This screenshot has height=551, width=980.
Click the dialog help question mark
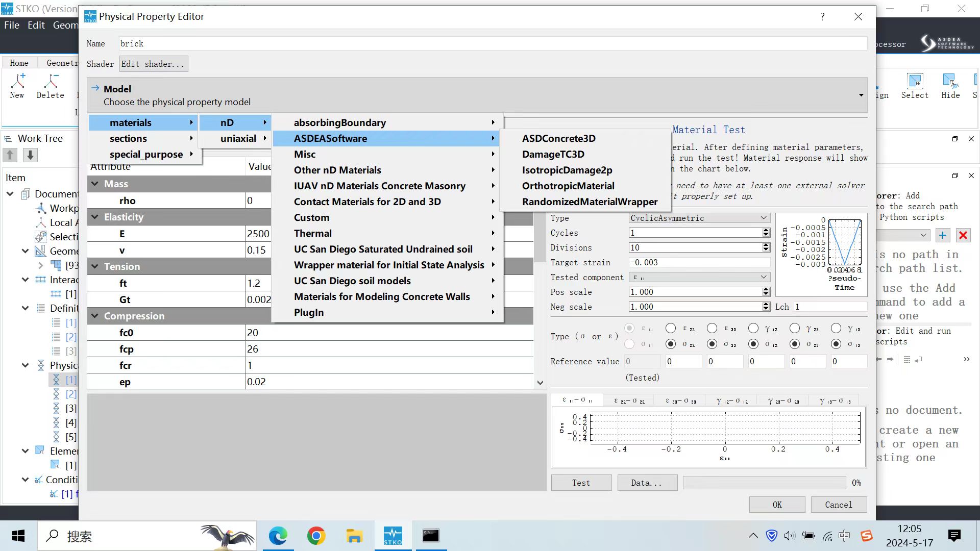[822, 16]
